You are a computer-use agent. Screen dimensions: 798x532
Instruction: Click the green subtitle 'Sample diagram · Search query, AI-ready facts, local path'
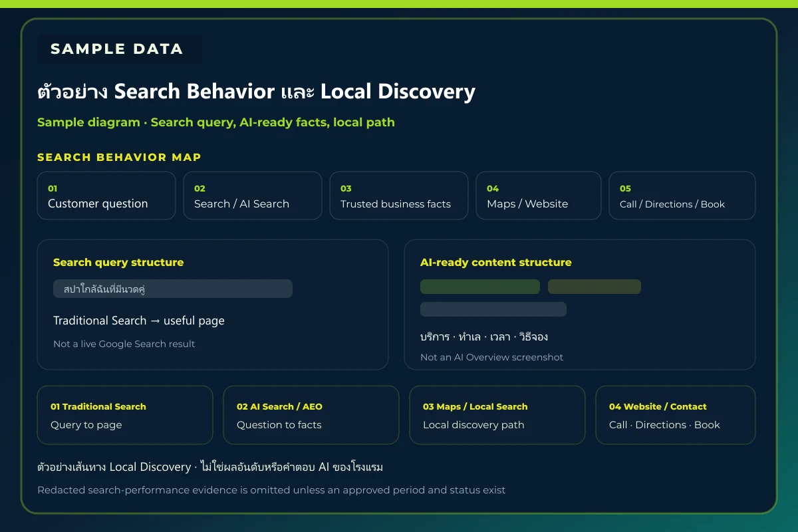(x=216, y=122)
